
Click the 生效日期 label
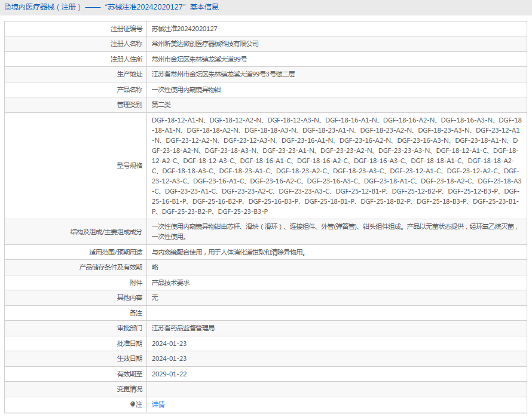click(130, 358)
